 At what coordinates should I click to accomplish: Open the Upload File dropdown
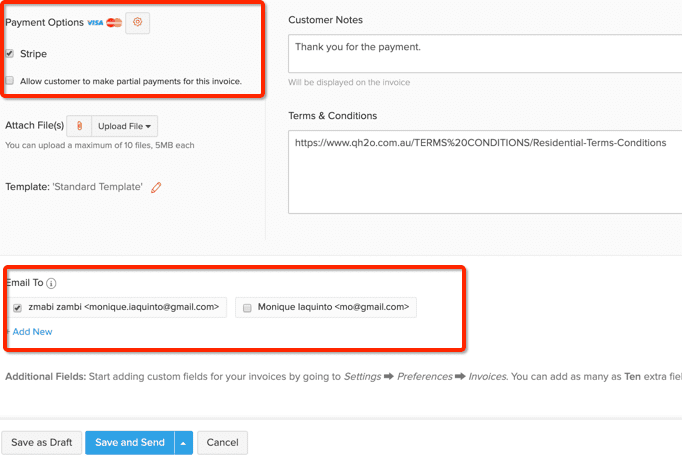[x=124, y=126]
